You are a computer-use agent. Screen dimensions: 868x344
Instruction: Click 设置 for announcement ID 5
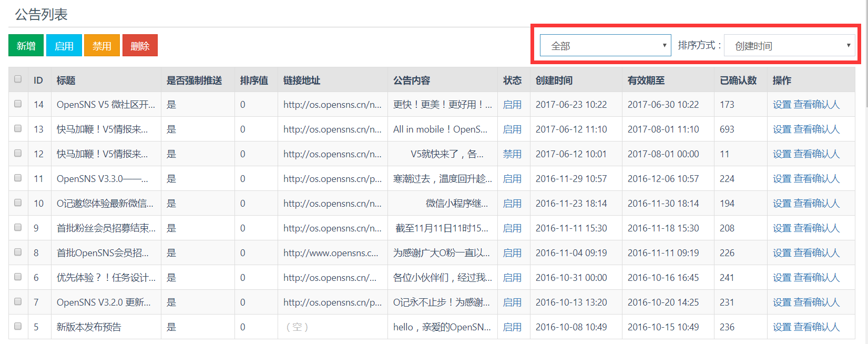(782, 327)
